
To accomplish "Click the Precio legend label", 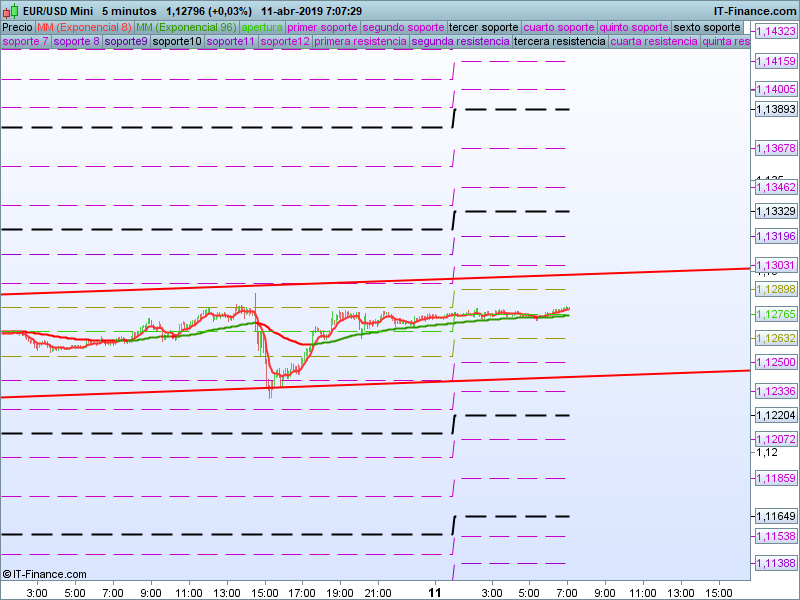I will (x=17, y=27).
